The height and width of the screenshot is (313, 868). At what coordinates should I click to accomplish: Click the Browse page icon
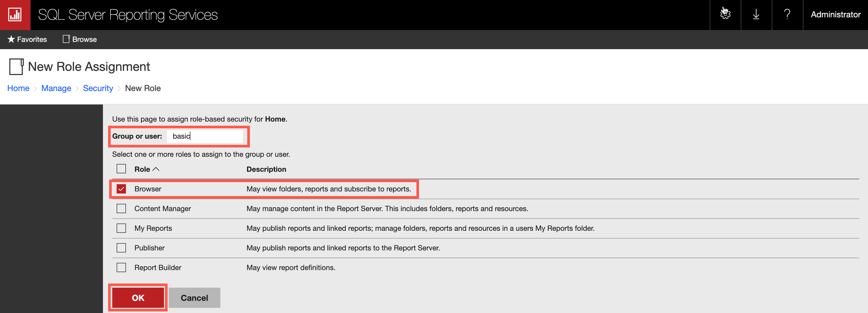coord(66,39)
